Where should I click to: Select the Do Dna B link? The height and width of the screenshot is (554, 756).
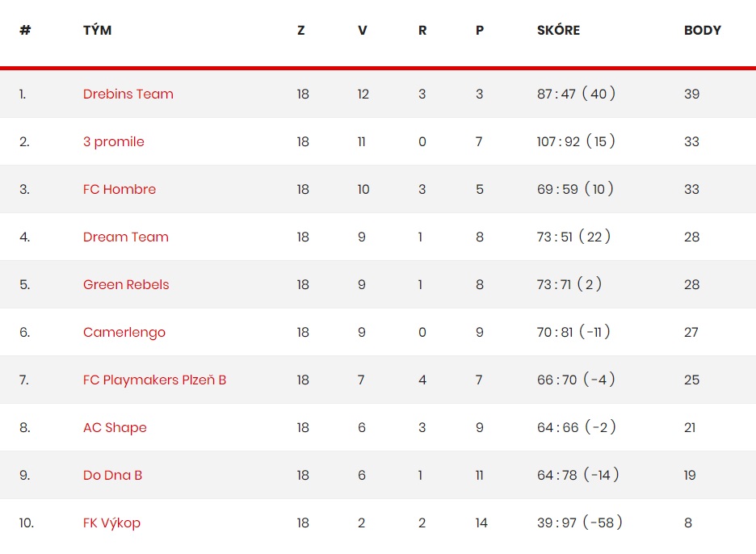tap(112, 475)
